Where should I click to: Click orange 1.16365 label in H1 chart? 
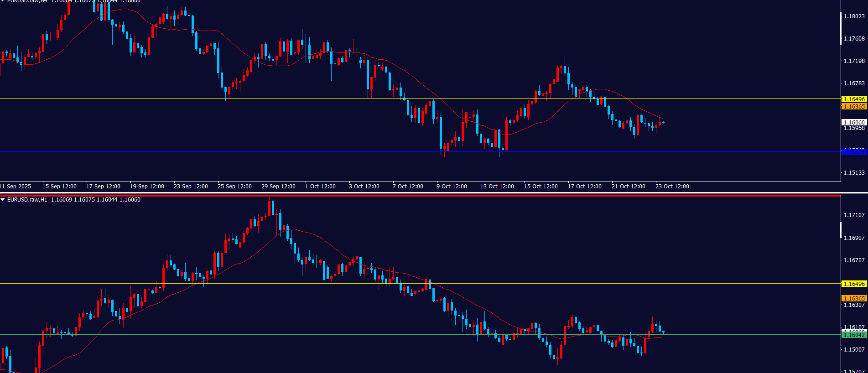coord(853,298)
